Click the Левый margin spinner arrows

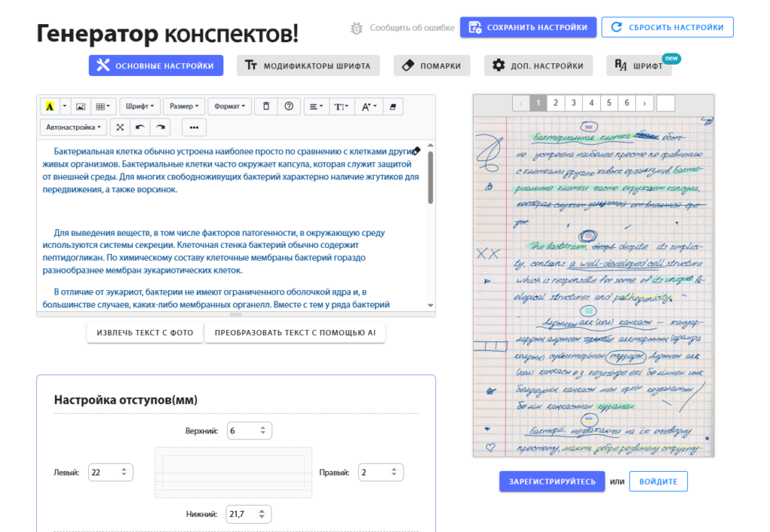point(124,472)
